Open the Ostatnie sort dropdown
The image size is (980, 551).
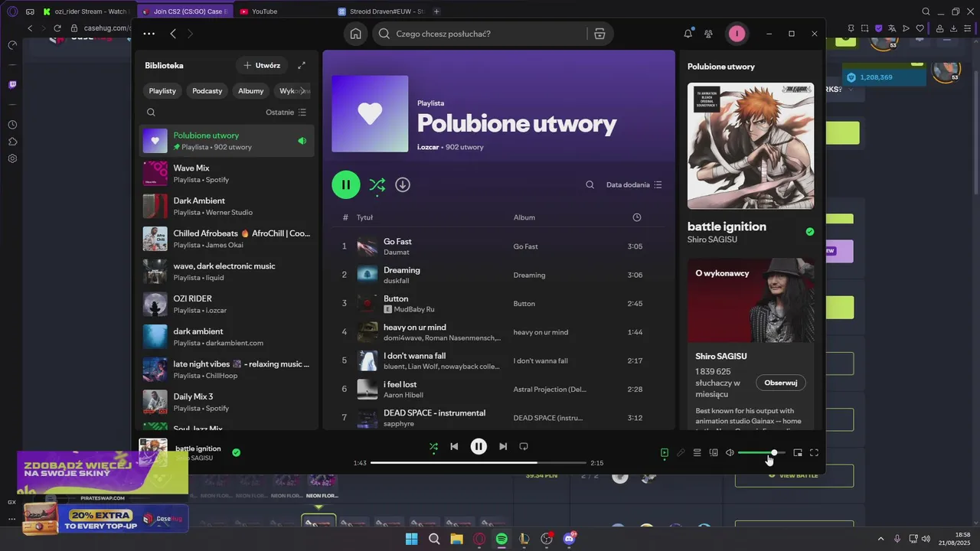click(x=286, y=112)
